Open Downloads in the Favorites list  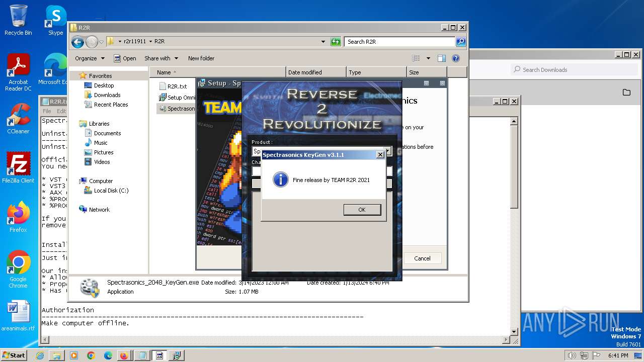tap(107, 95)
